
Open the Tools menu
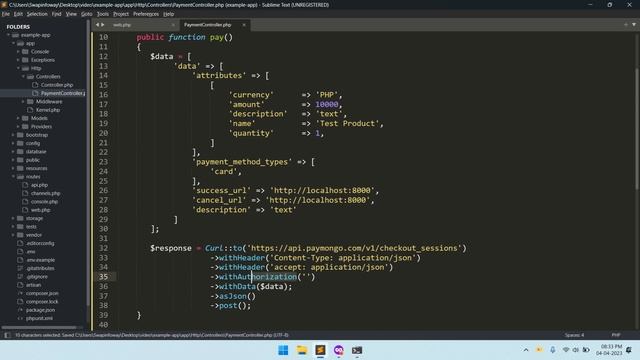point(102,14)
